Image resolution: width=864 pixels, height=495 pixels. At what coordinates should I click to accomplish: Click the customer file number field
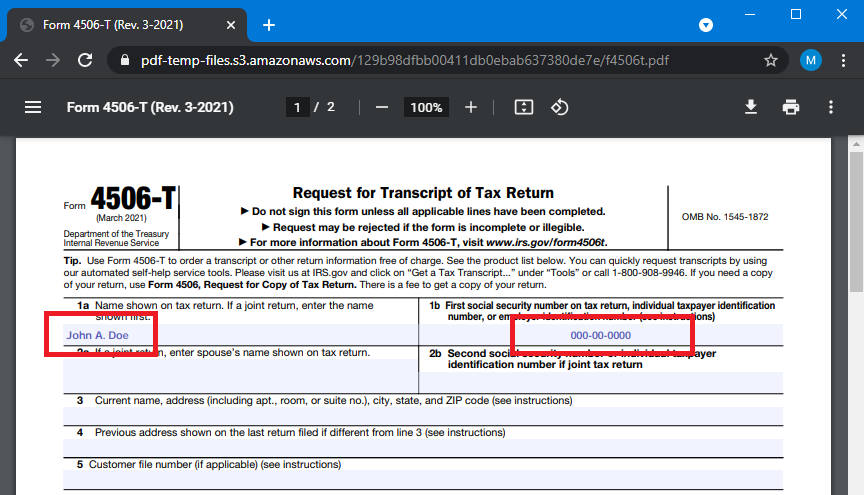423,480
